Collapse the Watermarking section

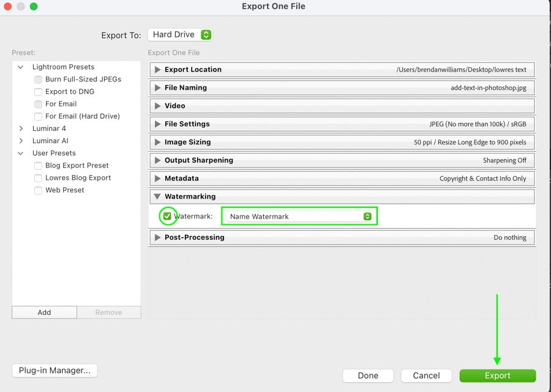[157, 196]
